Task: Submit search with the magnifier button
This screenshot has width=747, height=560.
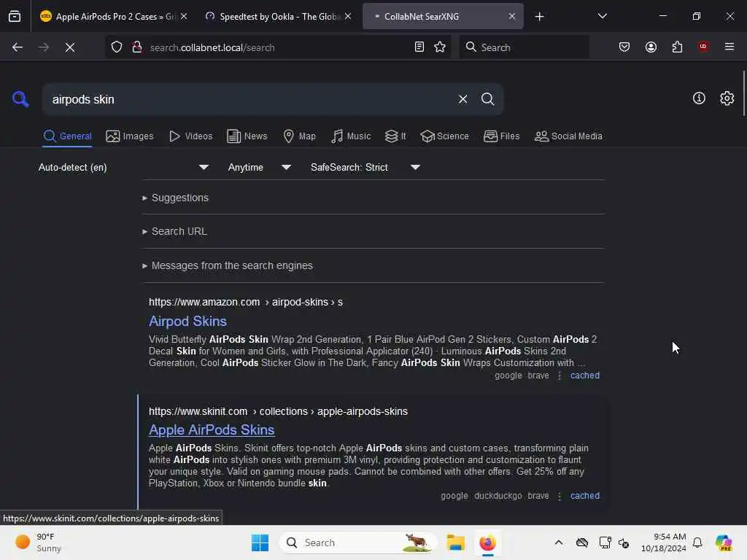Action: click(487, 99)
